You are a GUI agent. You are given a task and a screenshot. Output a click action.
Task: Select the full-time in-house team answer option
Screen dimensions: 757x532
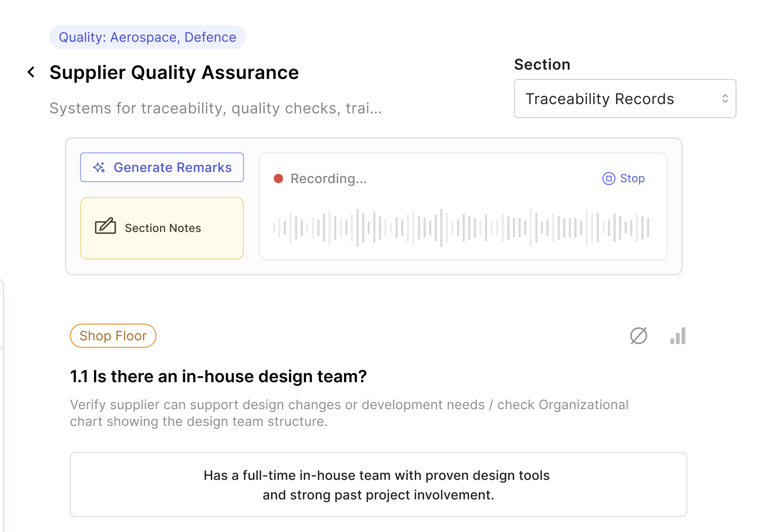(378, 485)
